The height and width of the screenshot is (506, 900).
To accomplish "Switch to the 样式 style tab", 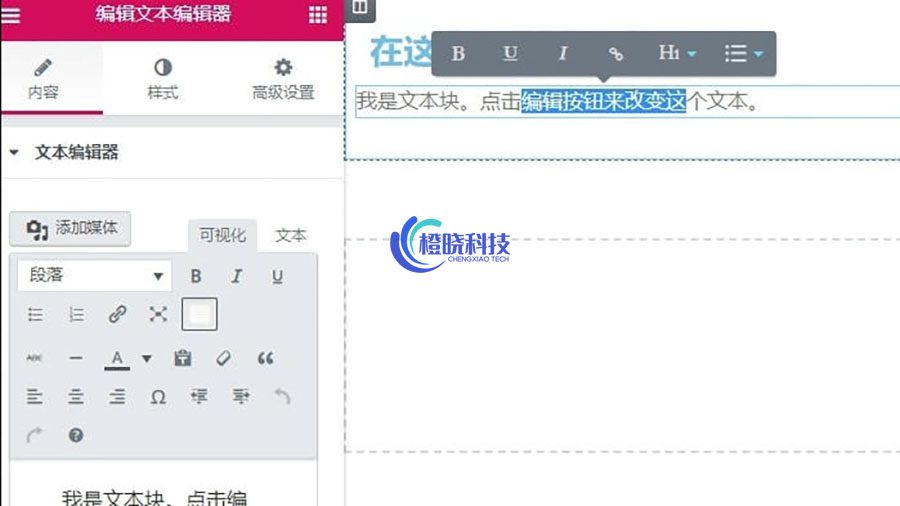I will point(162,79).
